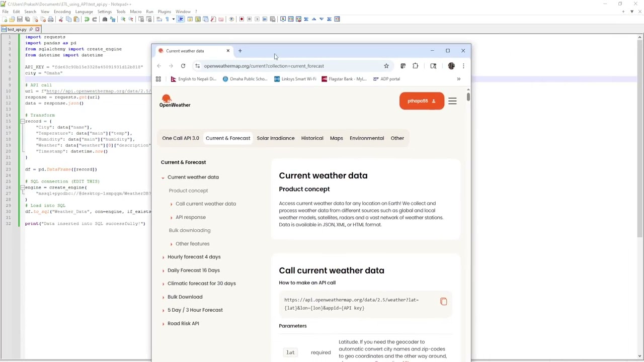644x362 pixels.
Task: Click the Redo arrow in Notepad++ toolbar
Action: [95, 19]
